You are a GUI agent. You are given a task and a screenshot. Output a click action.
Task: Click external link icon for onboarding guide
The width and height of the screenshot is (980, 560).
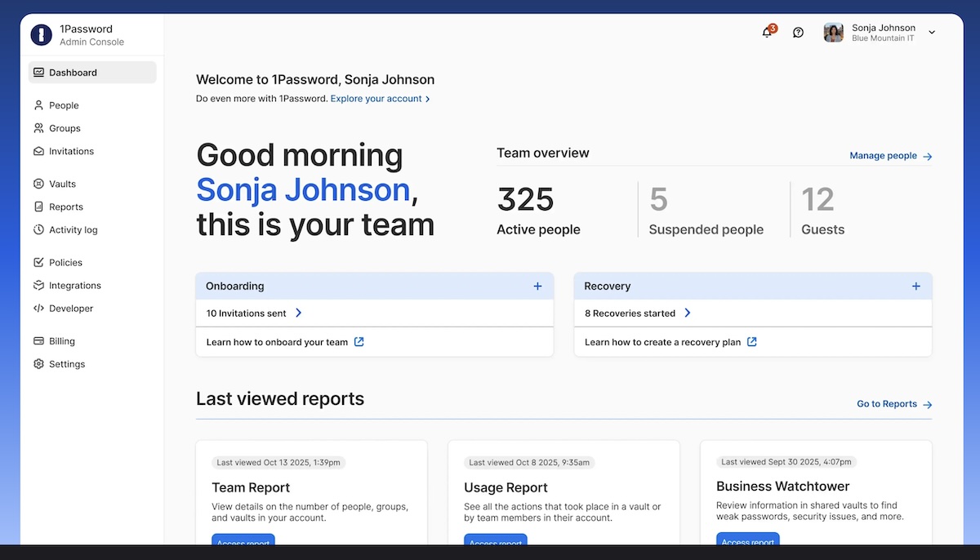359,342
